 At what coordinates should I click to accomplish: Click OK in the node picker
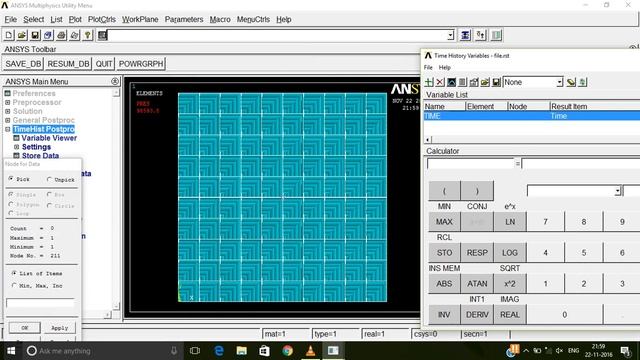click(24, 328)
